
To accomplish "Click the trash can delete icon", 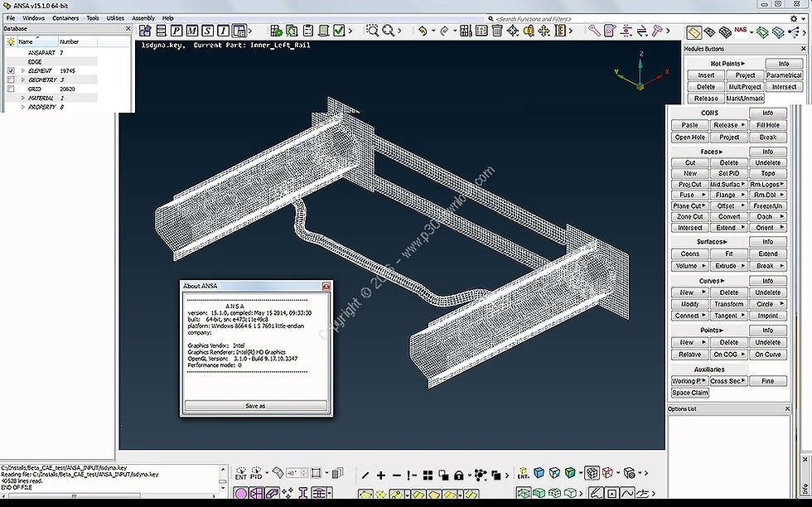I will coord(497,31).
